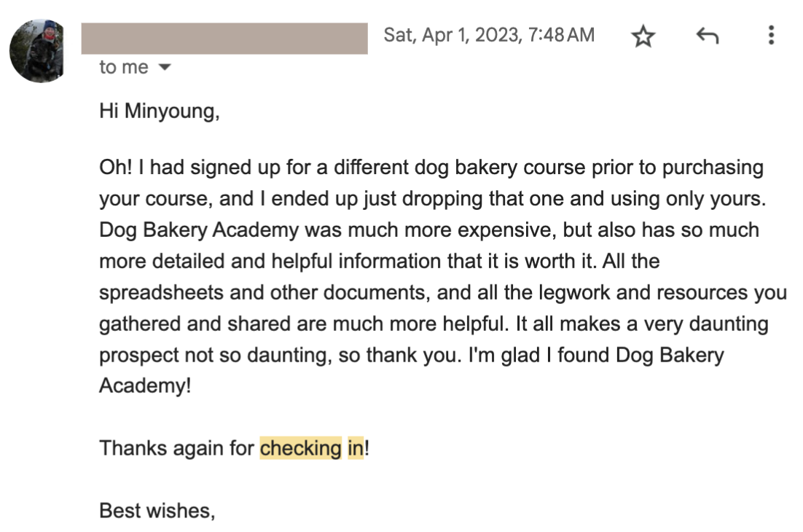The width and height of the screenshot is (803, 532).
Task: Star this email message
Action: tap(643, 36)
